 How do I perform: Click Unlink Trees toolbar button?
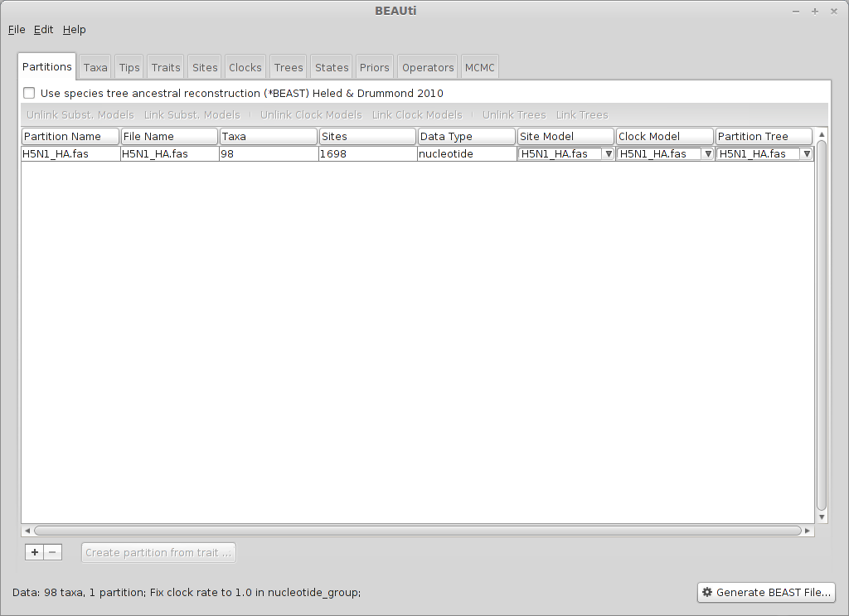point(514,114)
